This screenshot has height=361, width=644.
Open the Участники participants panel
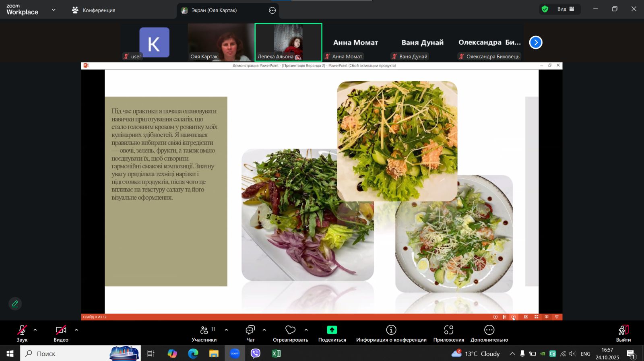204,333
